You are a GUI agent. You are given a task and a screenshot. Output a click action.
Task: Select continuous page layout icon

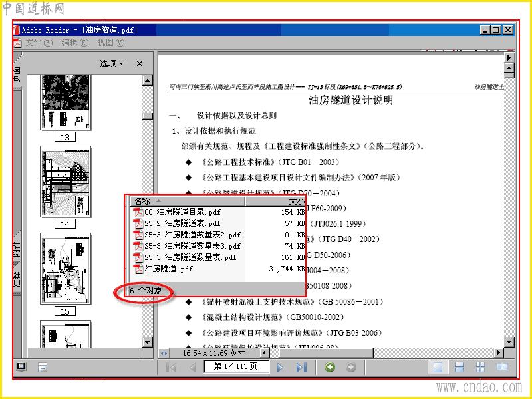pyautogui.click(x=459, y=367)
